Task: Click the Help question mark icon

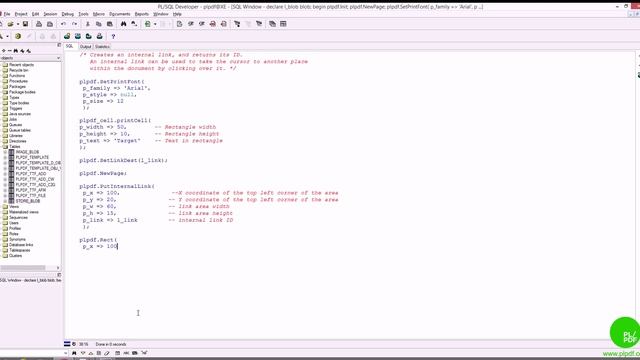Action: 113,36
